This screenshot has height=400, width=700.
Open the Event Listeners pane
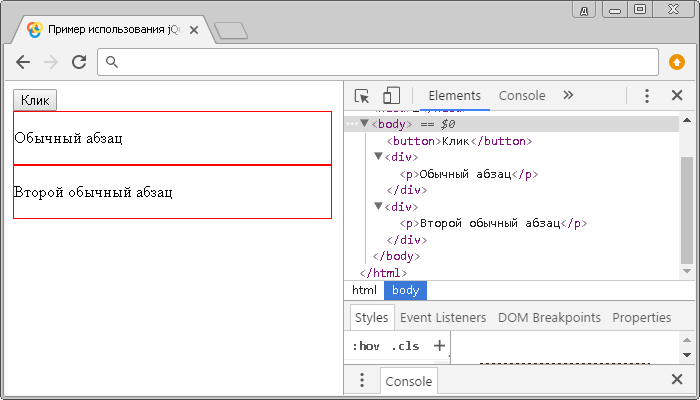[443, 317]
